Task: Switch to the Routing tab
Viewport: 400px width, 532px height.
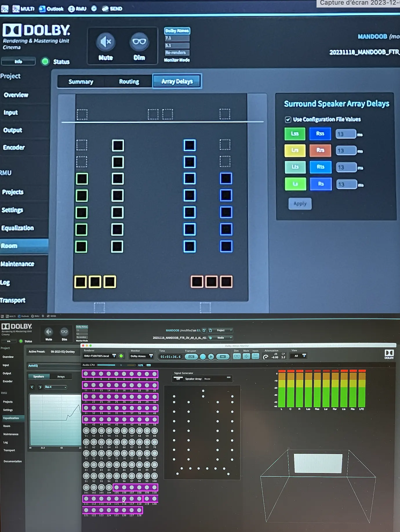Action: [x=129, y=82]
